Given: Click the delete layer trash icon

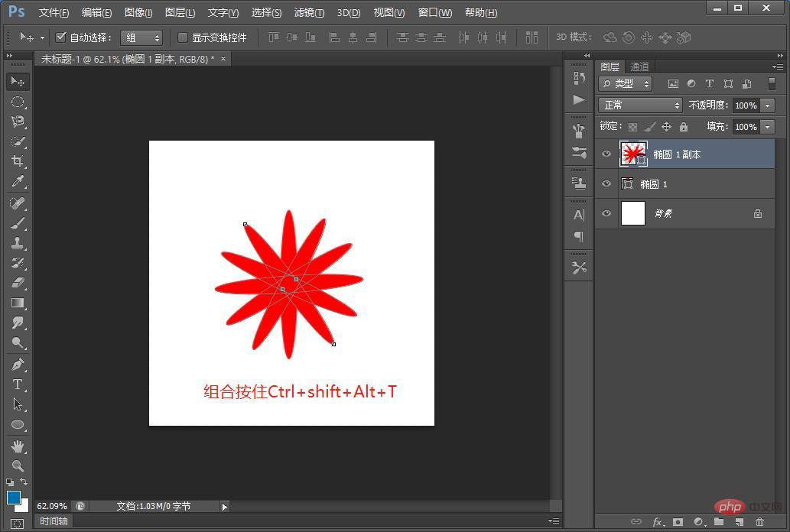Looking at the screenshot, I should point(759,522).
